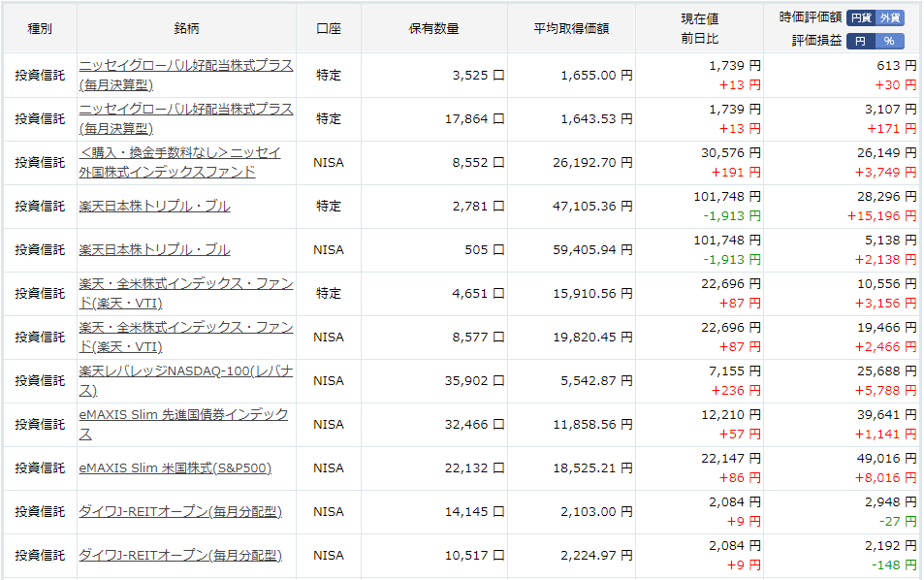Click the 現在値 header label
The height and width of the screenshot is (580, 924).
[699, 18]
